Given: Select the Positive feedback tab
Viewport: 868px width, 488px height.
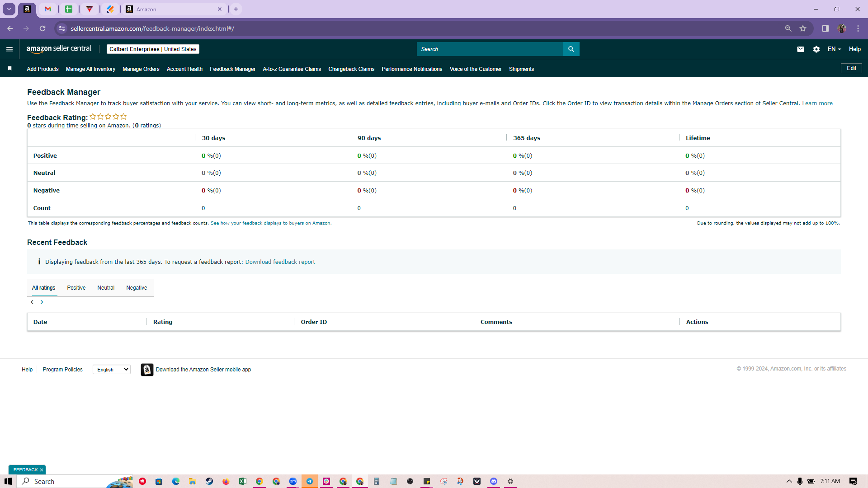Looking at the screenshot, I should coord(76,288).
